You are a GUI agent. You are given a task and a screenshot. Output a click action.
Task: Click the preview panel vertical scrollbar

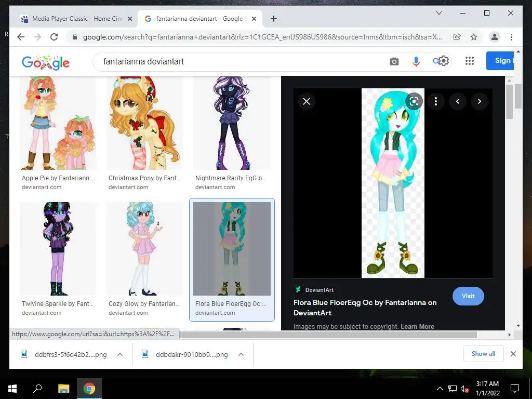click(509, 102)
